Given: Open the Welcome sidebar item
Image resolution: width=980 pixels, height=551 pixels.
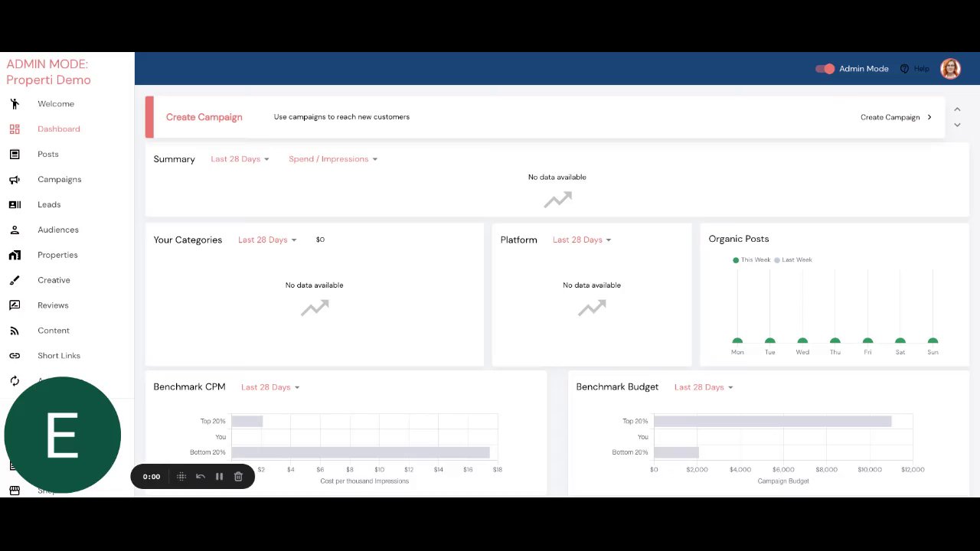Looking at the screenshot, I should pyautogui.click(x=56, y=104).
